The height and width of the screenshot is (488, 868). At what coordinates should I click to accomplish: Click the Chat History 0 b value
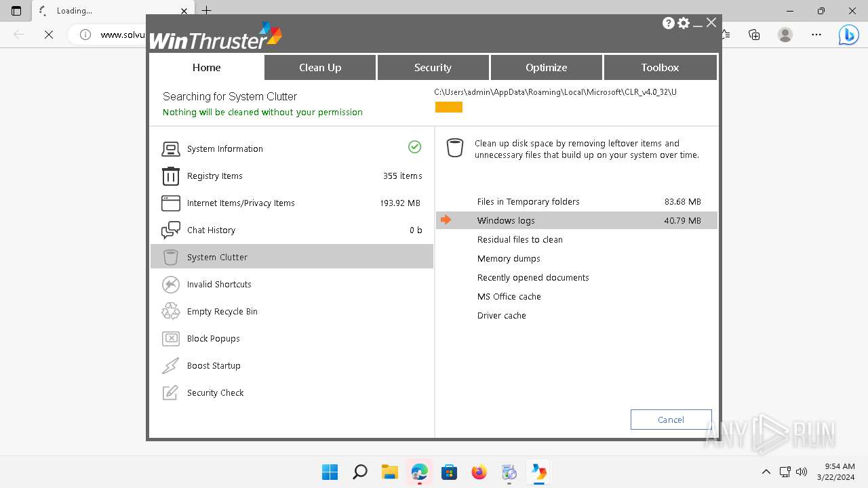[416, 230]
